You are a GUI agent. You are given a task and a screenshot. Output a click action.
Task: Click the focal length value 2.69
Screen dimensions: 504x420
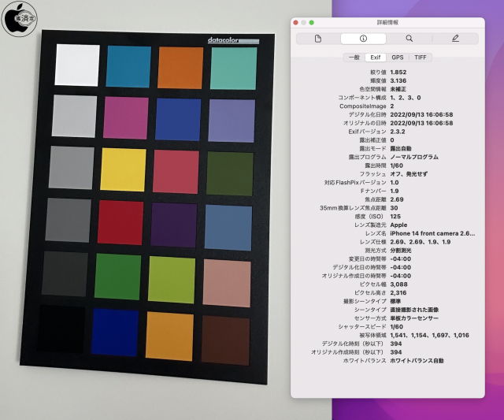pos(397,199)
